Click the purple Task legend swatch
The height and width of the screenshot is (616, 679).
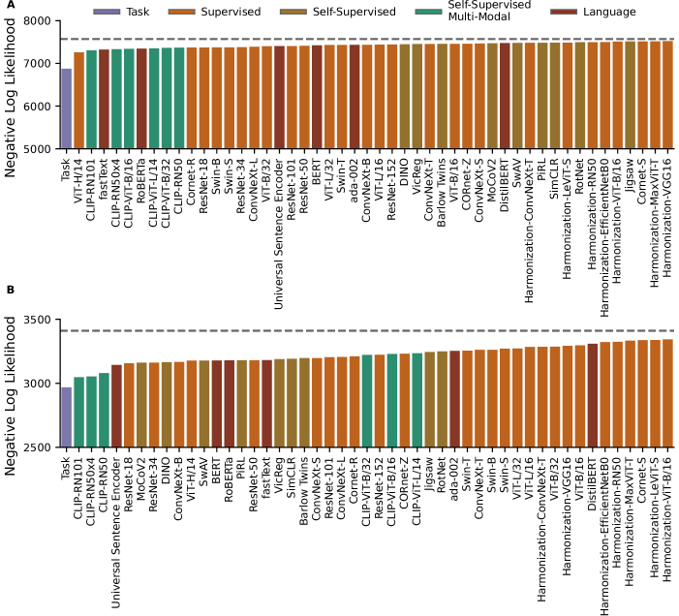[107, 12]
